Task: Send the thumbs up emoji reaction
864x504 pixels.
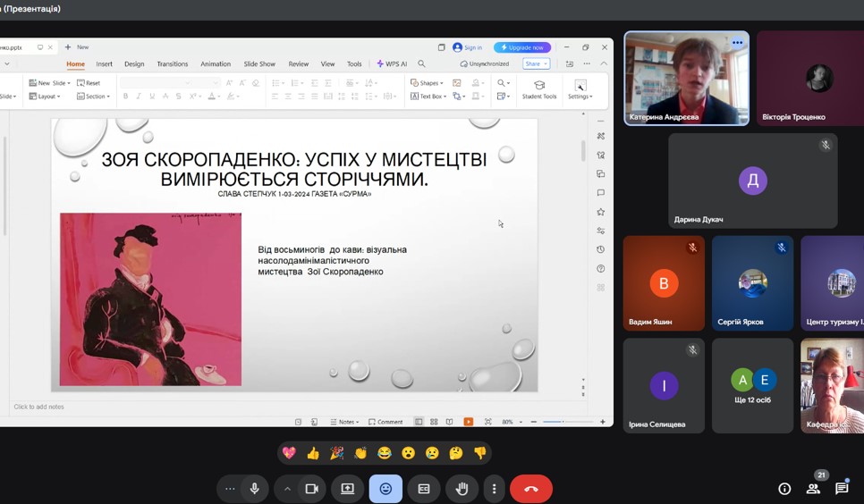Action: click(x=312, y=453)
